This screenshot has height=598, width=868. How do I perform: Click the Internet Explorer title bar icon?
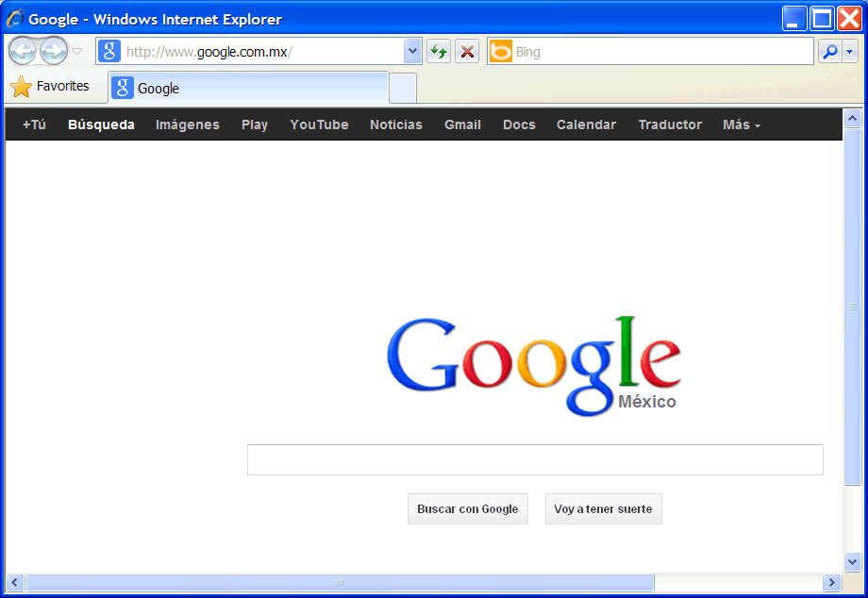click(x=15, y=19)
